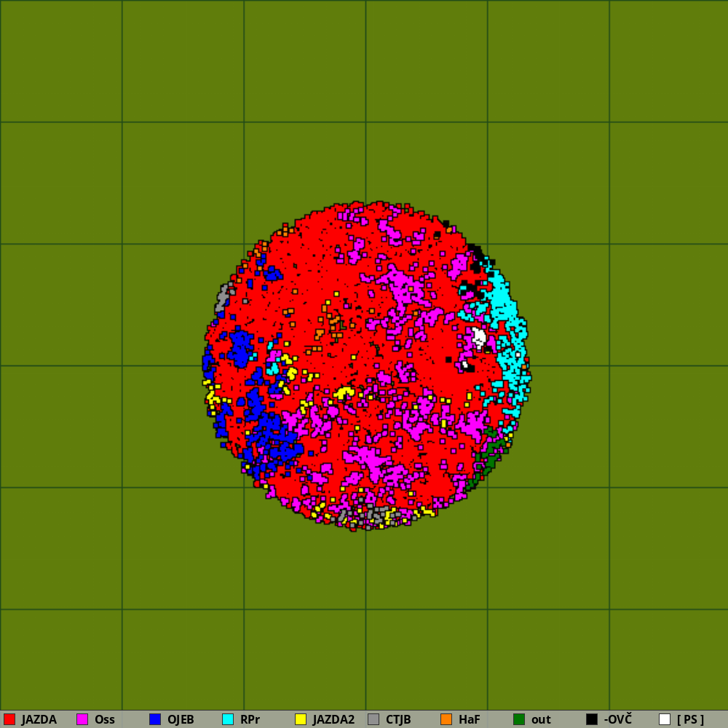This screenshot has height=728, width=728.
Task: Select the Oss legend label
Action: tap(104, 720)
